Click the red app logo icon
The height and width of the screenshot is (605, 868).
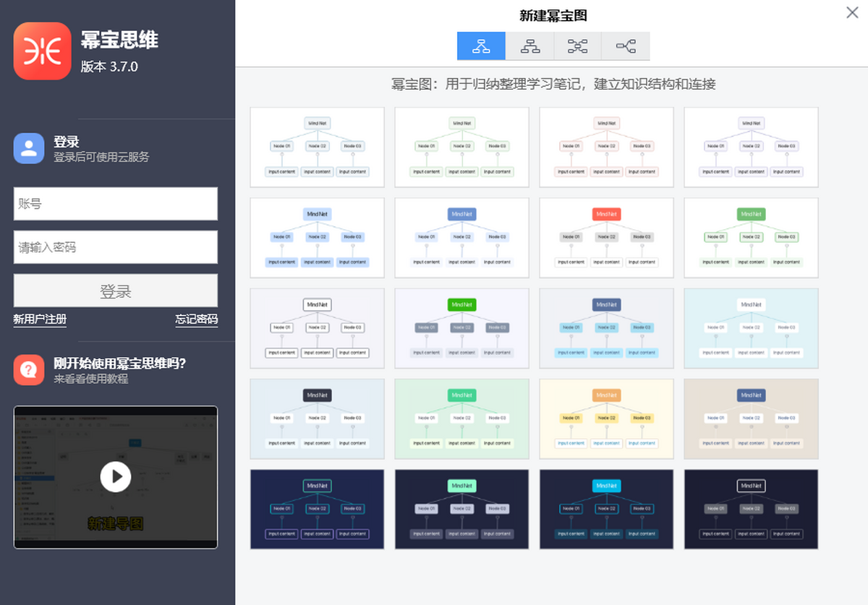pyautogui.click(x=43, y=51)
